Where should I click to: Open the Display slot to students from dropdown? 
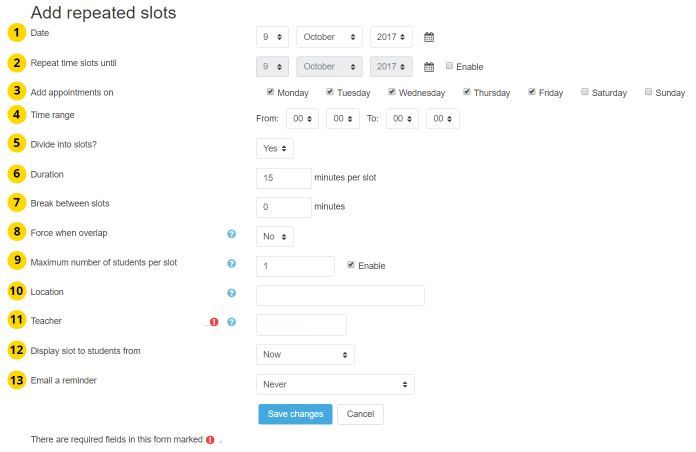(305, 354)
